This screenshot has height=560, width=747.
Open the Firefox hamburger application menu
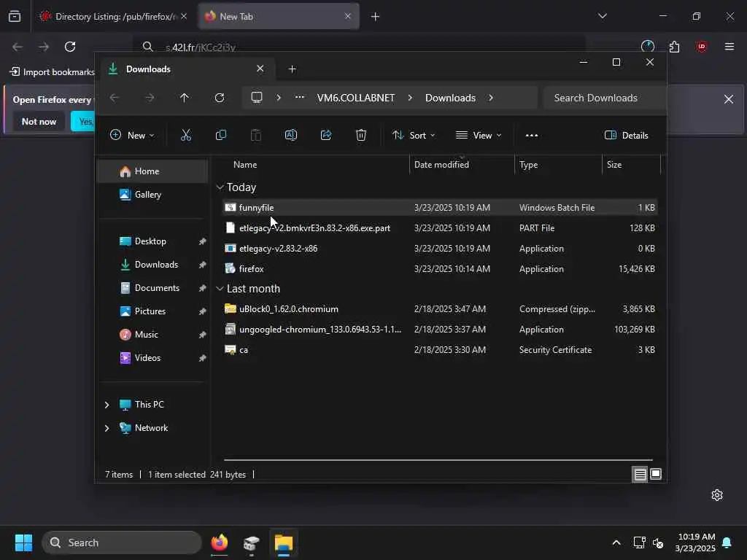tap(729, 47)
